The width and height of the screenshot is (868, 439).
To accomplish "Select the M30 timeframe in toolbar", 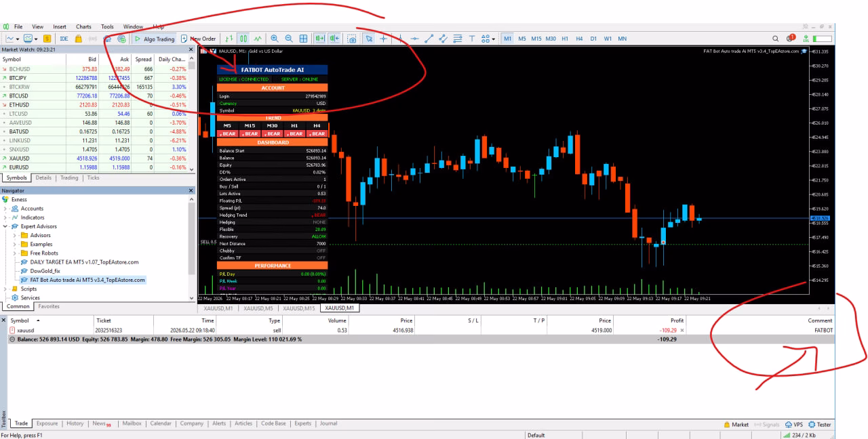I will tap(551, 39).
